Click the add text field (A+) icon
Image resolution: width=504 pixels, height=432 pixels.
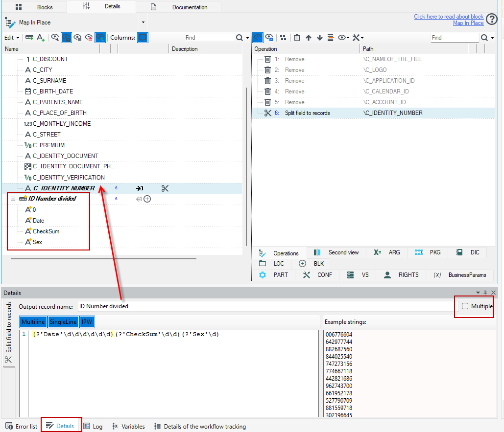click(41, 38)
